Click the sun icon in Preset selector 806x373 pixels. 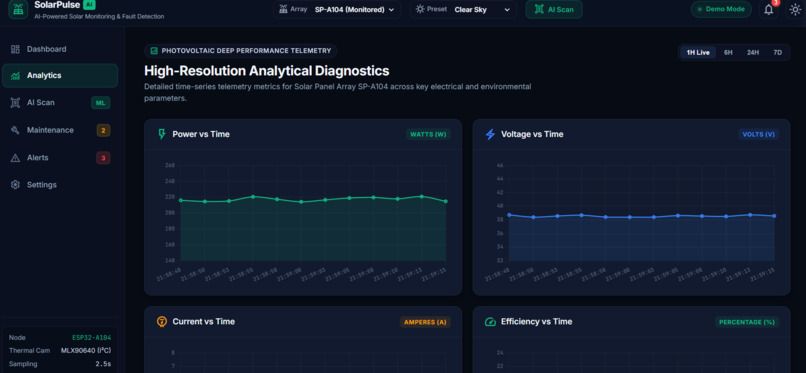420,9
